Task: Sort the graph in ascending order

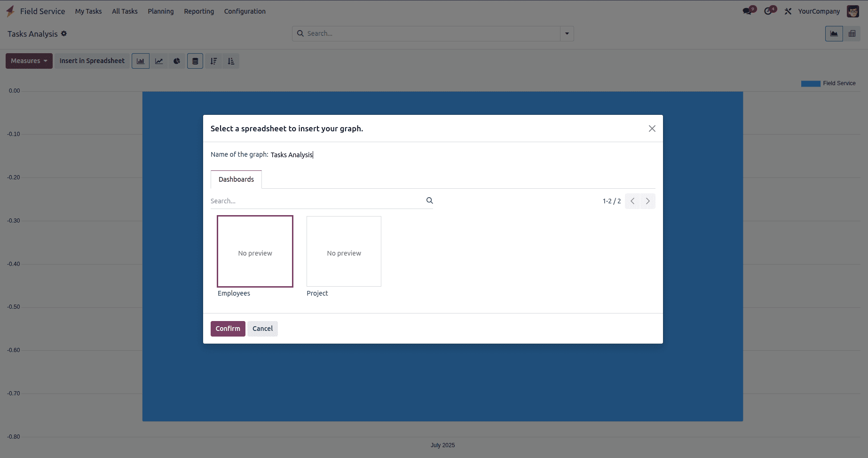Action: 231,61
